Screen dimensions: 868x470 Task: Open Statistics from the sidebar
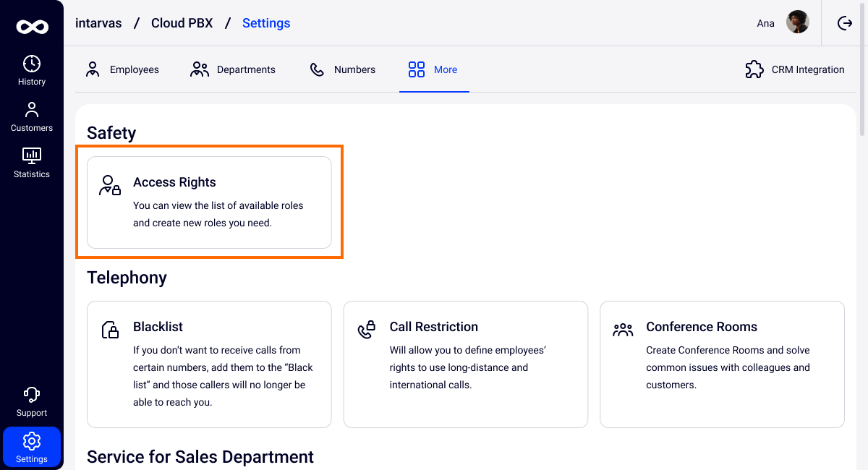tap(32, 163)
